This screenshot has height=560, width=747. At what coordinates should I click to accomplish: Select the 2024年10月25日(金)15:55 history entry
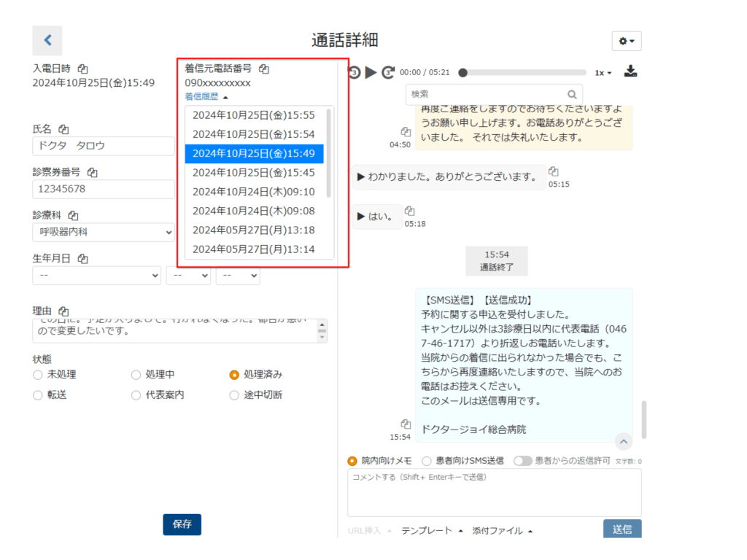click(253, 115)
